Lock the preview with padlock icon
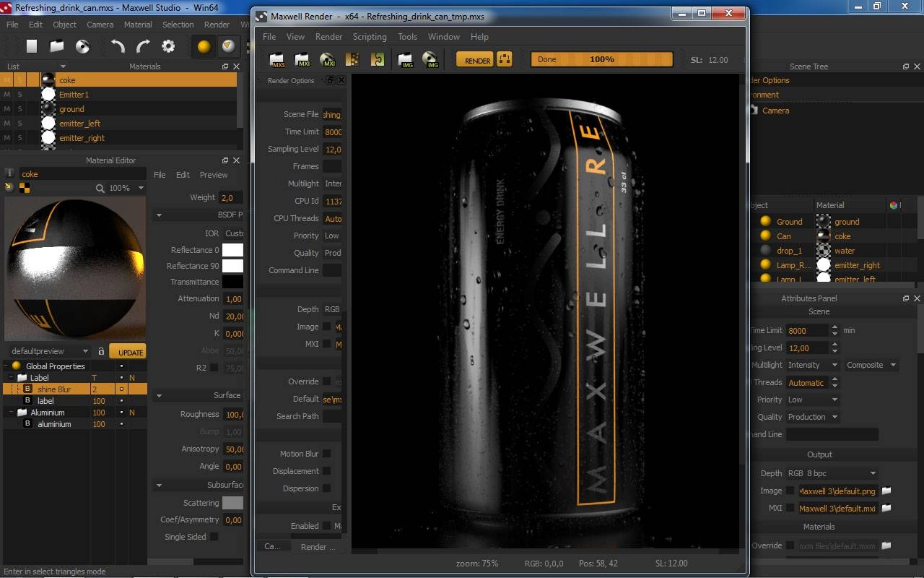Viewport: 924px width, 578px height. coord(101,352)
